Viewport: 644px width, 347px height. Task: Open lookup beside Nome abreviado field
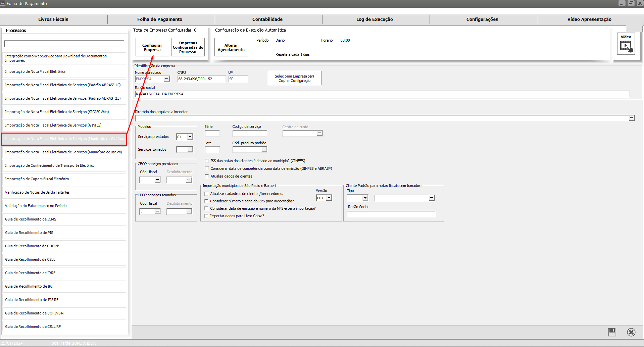click(x=167, y=79)
